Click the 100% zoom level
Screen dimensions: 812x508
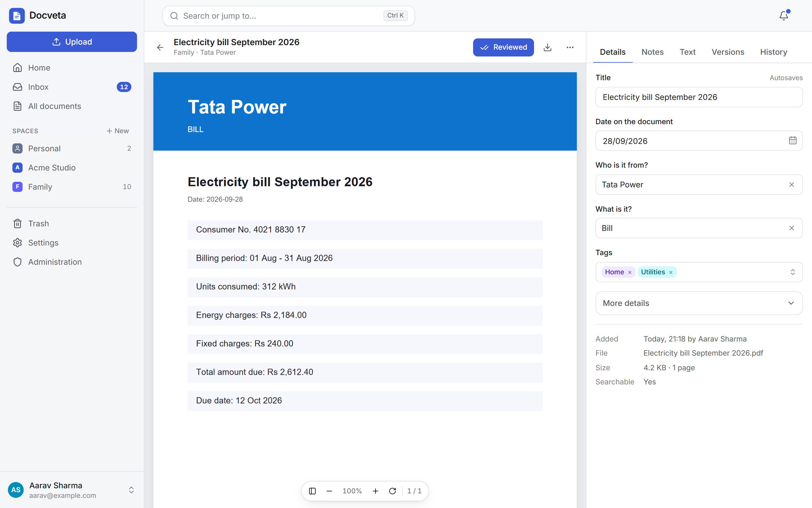(x=352, y=491)
